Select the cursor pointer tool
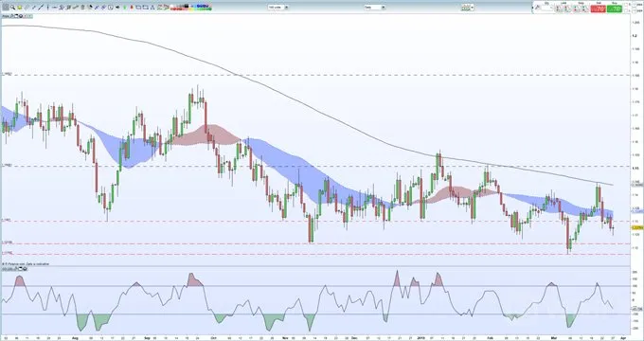 (x=6, y=8)
